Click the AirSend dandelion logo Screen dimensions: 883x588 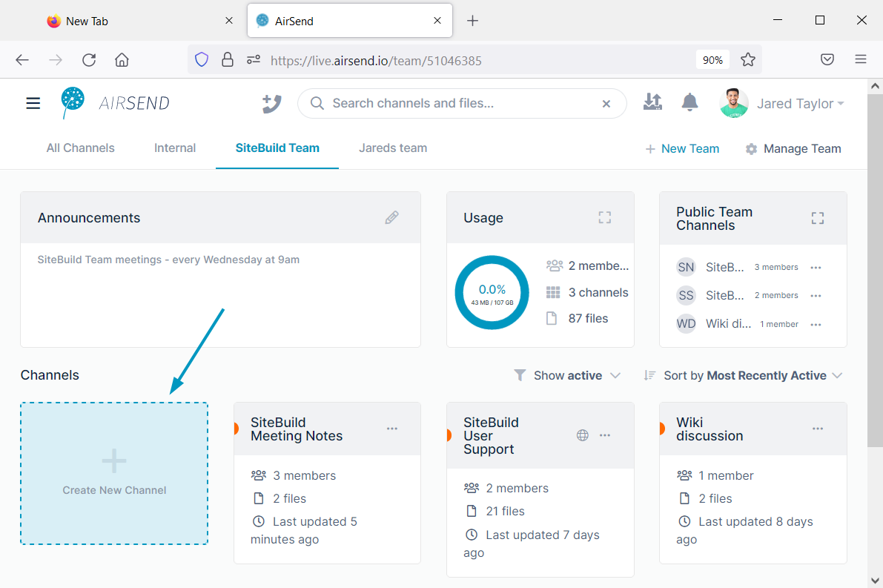73,102
